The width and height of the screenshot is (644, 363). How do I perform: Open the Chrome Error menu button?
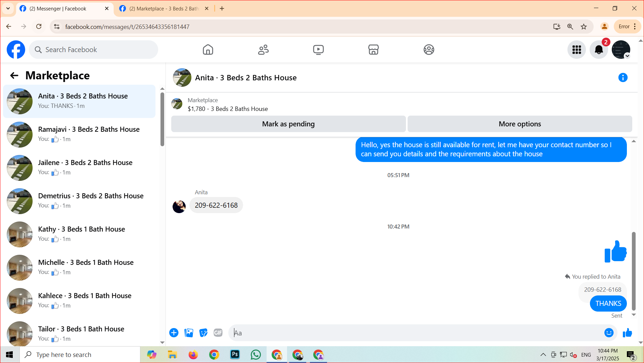click(x=627, y=27)
